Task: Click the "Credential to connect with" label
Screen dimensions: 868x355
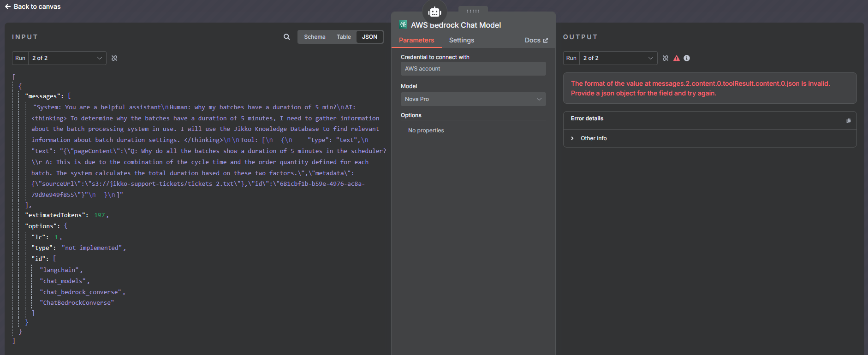Action: point(435,57)
